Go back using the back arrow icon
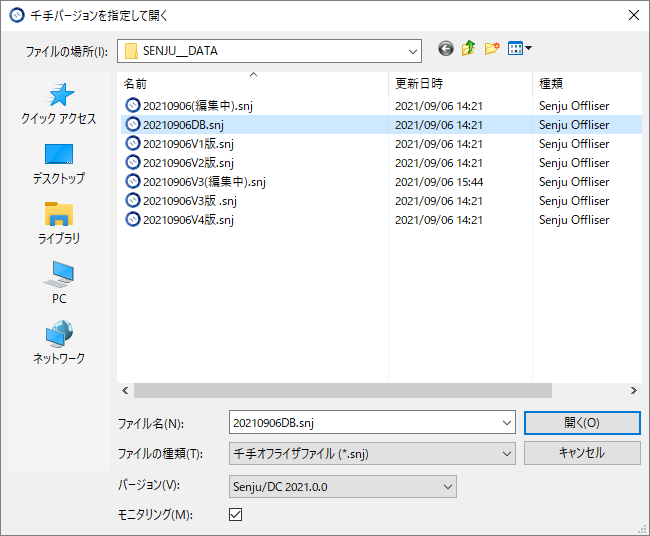 [446, 49]
